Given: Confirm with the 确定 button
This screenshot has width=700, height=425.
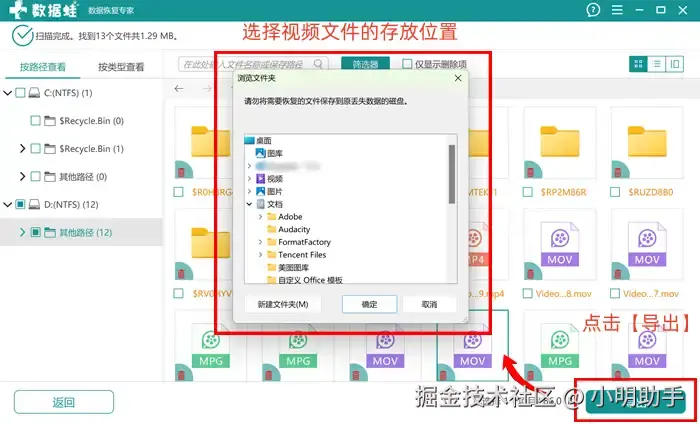Looking at the screenshot, I should [x=370, y=304].
